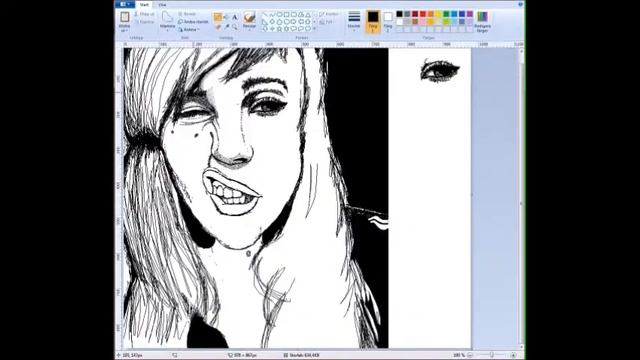Pick the Rectangle shape
The image size is (640, 360).
(287, 15)
